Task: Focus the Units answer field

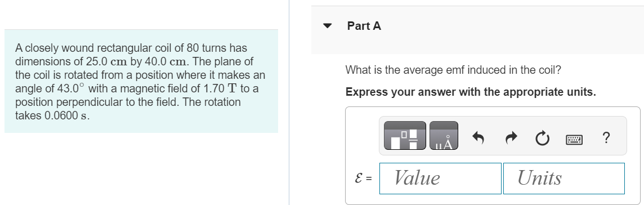Action: [x=564, y=179]
